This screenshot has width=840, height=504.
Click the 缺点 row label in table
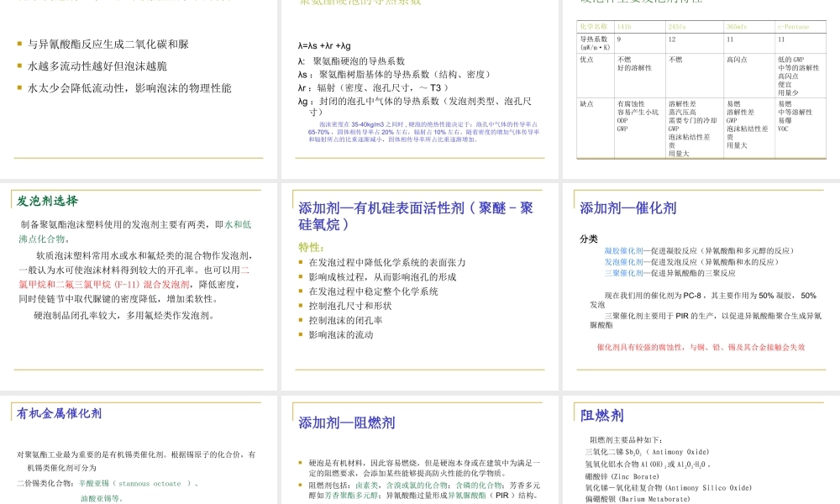586,104
